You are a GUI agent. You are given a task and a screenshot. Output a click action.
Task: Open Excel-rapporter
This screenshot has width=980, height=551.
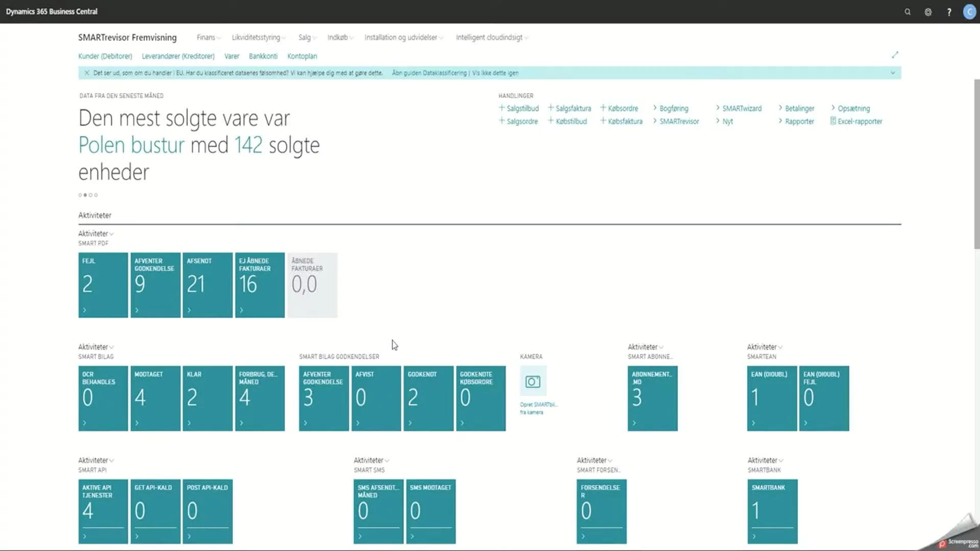pyautogui.click(x=856, y=121)
